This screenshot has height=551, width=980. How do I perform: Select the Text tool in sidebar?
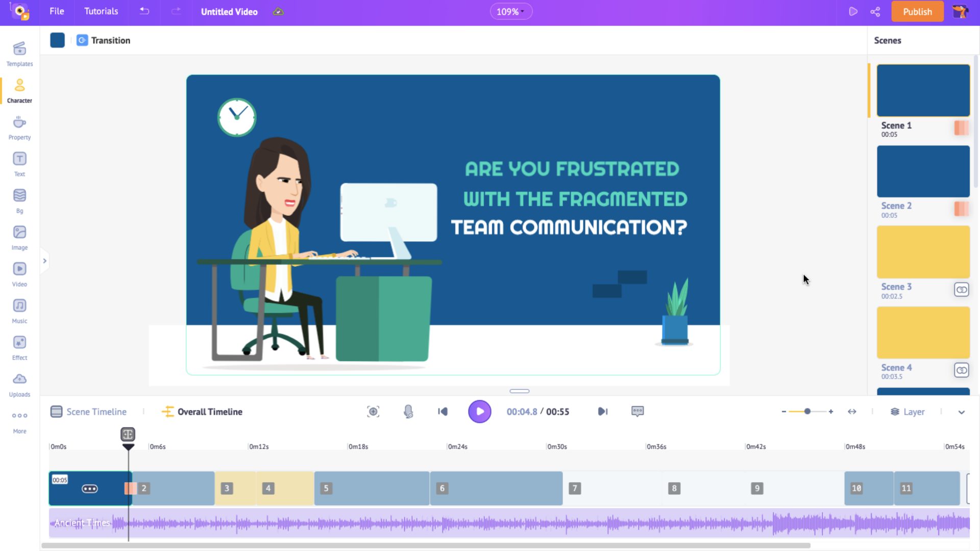click(x=19, y=163)
